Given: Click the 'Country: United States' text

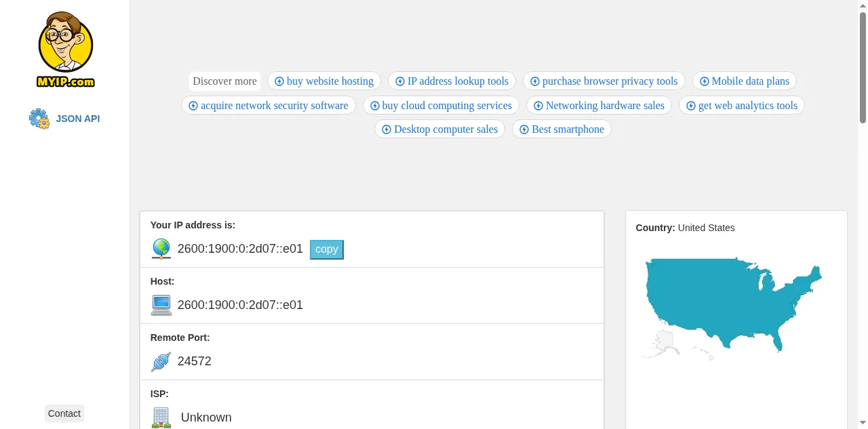Looking at the screenshot, I should 685,228.
